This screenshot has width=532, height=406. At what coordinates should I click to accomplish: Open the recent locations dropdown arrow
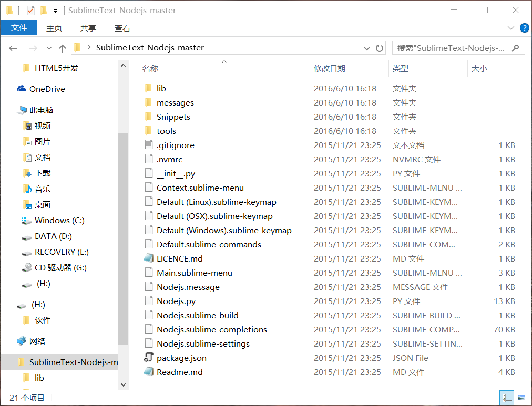[x=49, y=48]
